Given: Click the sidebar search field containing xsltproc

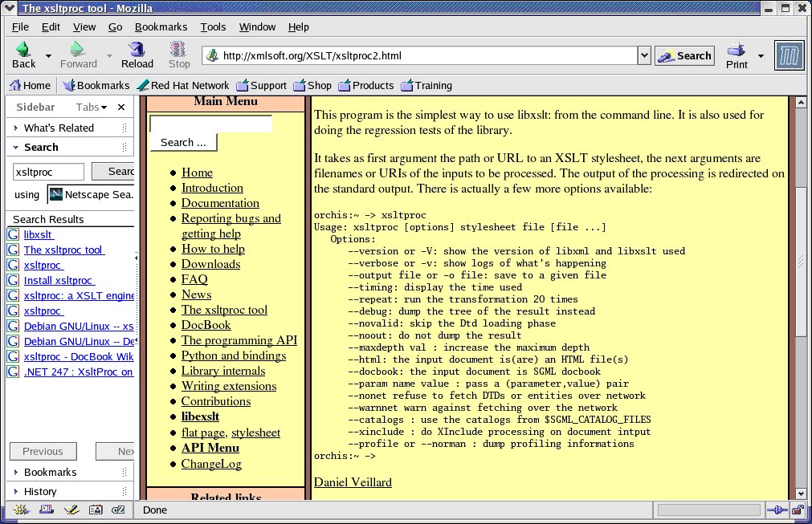Looking at the screenshot, I should click(x=48, y=172).
